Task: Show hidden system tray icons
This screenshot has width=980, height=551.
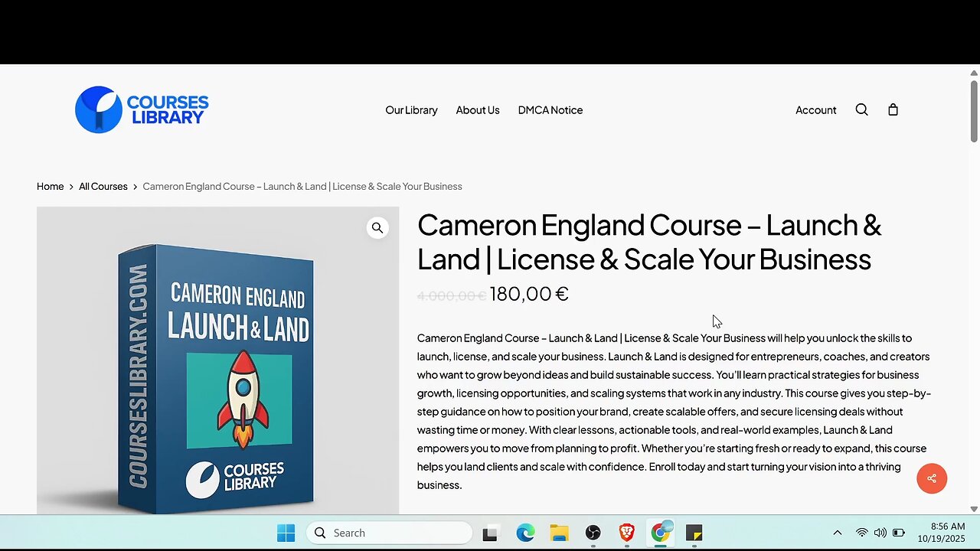Action: coord(837,533)
